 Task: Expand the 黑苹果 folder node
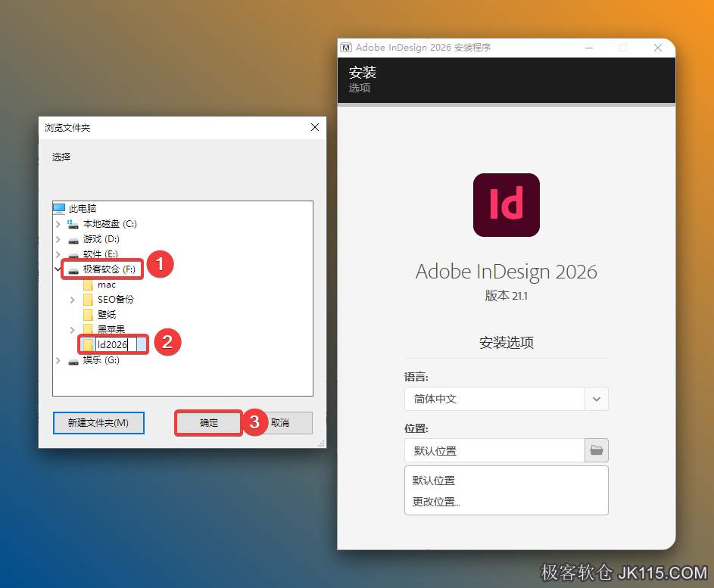(x=73, y=329)
